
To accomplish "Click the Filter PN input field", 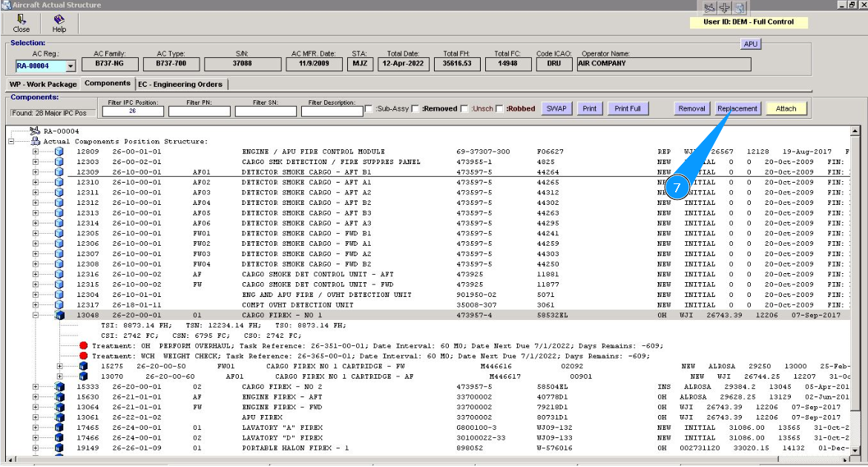I will 199,111.
